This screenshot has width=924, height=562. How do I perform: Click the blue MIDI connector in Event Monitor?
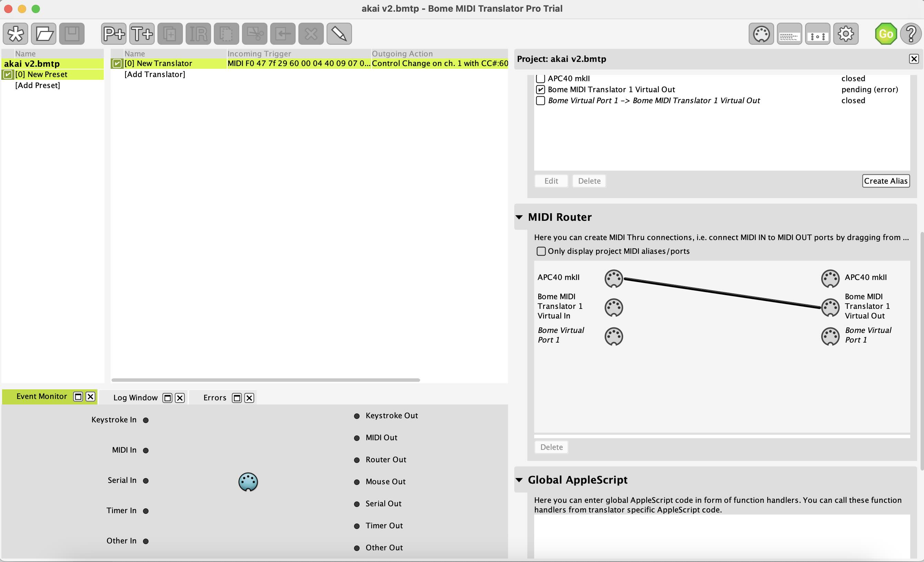pos(248,482)
